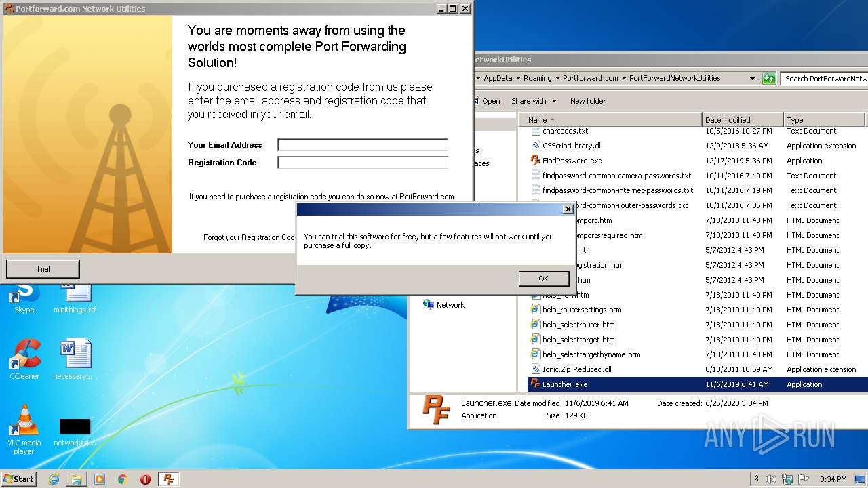Sort by the Type column header
The height and width of the screenshot is (488, 868).
[x=824, y=119]
